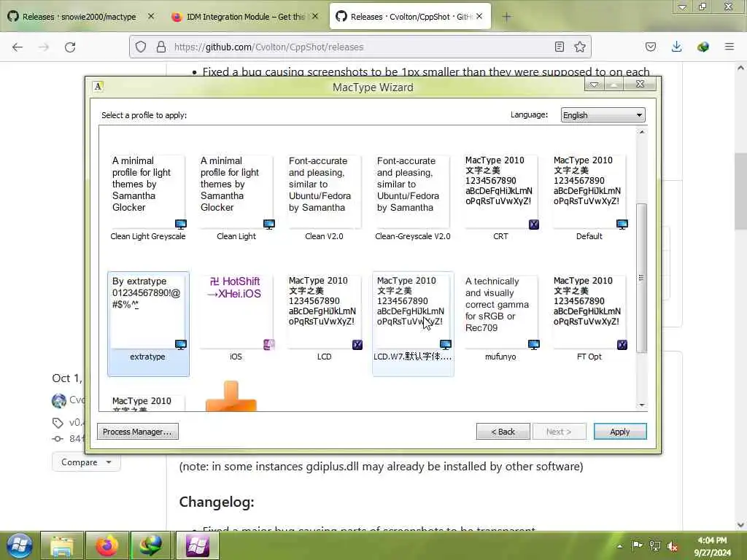Go back with the Back button
Viewport: 747px width, 560px height.
[503, 432]
